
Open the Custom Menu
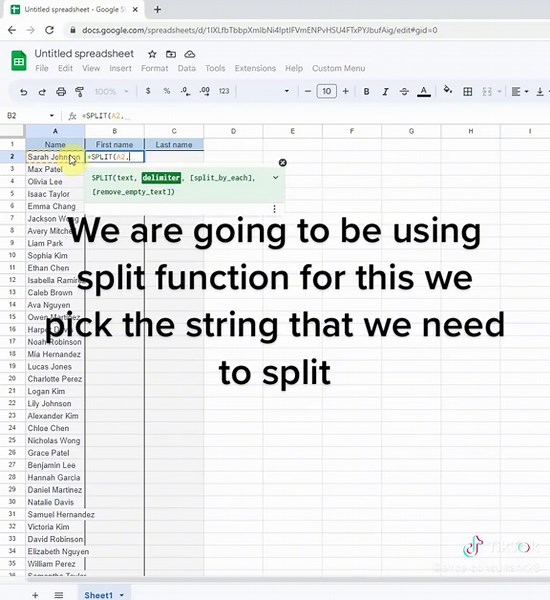[x=339, y=68]
